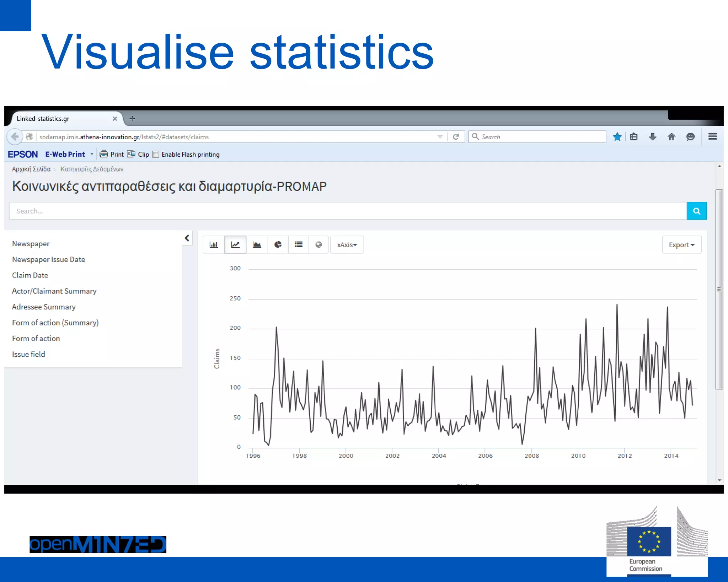
Task: Select Actor/Claimant Summary in the sidebar
Action: point(54,291)
